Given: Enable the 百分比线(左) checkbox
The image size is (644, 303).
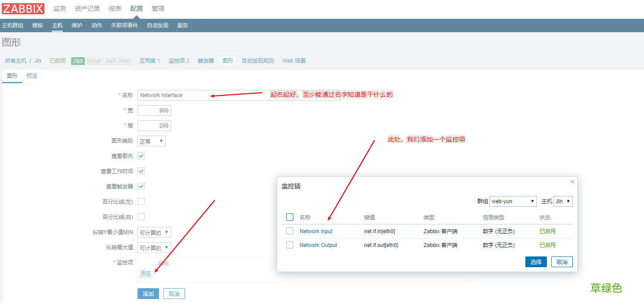Looking at the screenshot, I should point(141,201).
